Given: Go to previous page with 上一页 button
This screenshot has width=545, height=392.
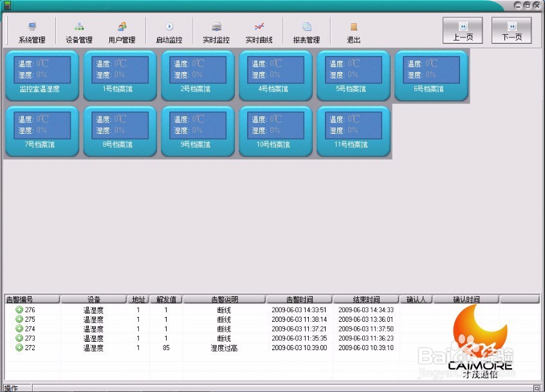Looking at the screenshot, I should (463, 31).
